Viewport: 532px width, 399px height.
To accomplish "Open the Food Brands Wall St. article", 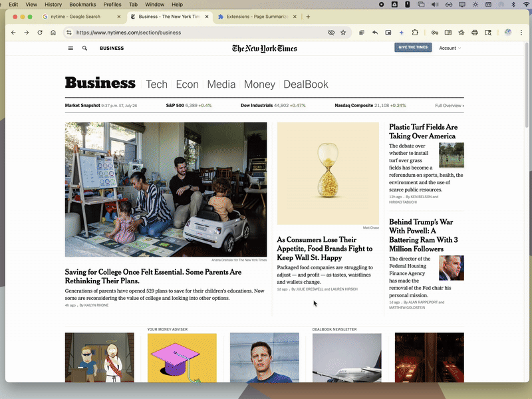I will tap(325, 249).
